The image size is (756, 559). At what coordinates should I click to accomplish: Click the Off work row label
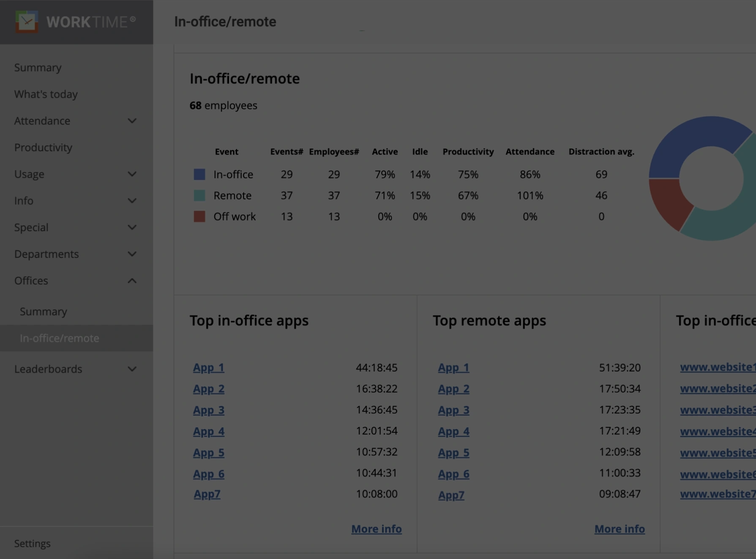click(x=235, y=217)
